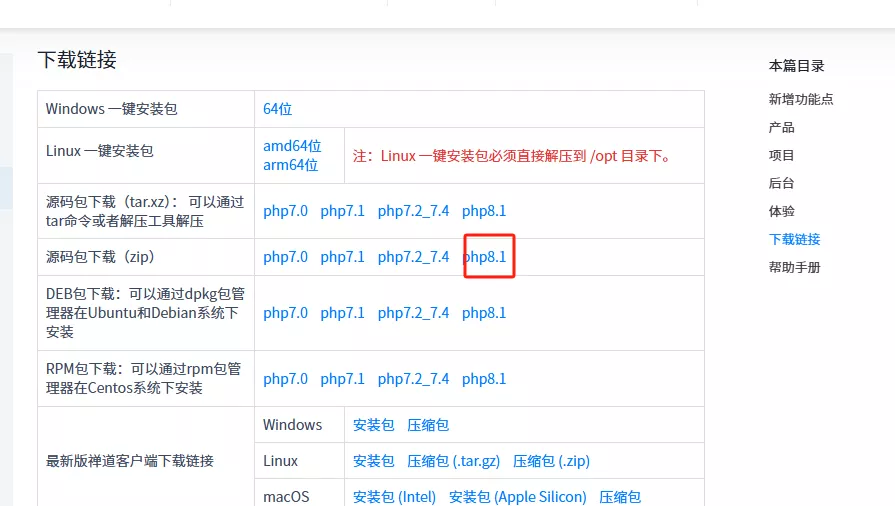Get the php7.2_7.4 DEB package
This screenshot has width=895, height=506.
(413, 313)
